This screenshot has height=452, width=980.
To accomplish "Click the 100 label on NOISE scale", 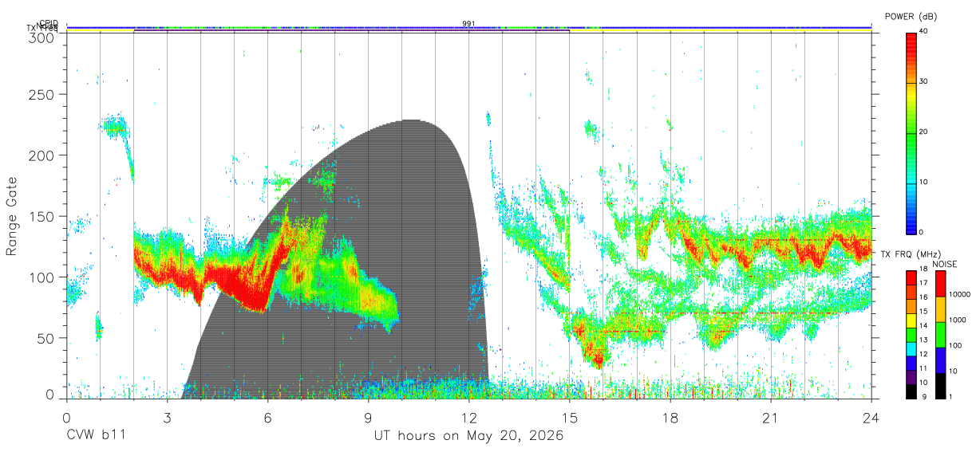I will 954,347.
